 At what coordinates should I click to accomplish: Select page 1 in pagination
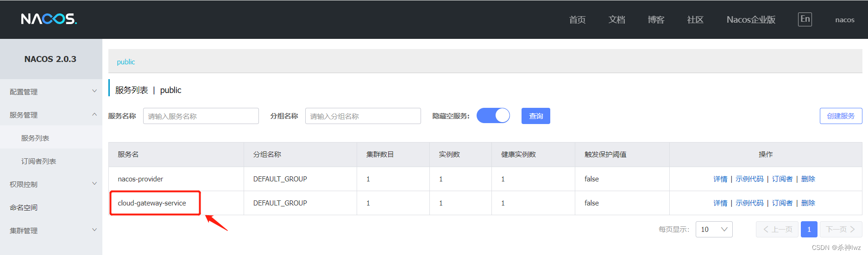click(x=809, y=230)
